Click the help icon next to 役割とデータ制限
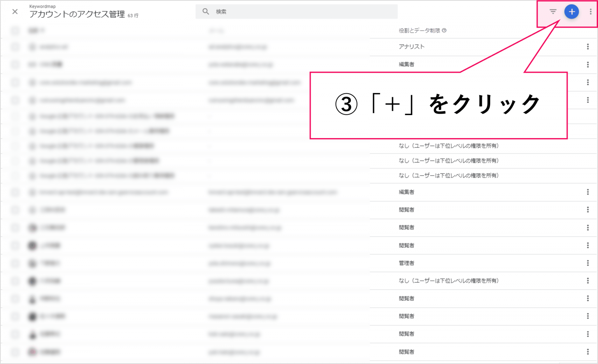598x364 pixels. (x=444, y=30)
